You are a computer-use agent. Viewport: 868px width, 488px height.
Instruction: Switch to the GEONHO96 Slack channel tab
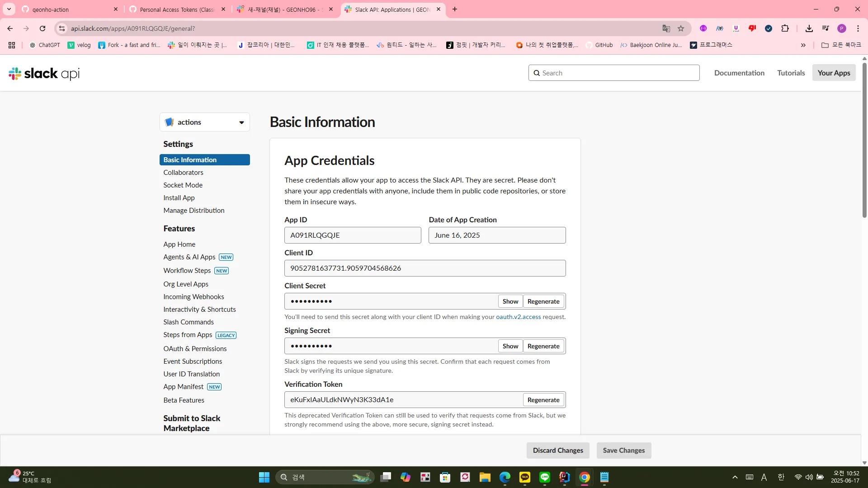(x=286, y=9)
